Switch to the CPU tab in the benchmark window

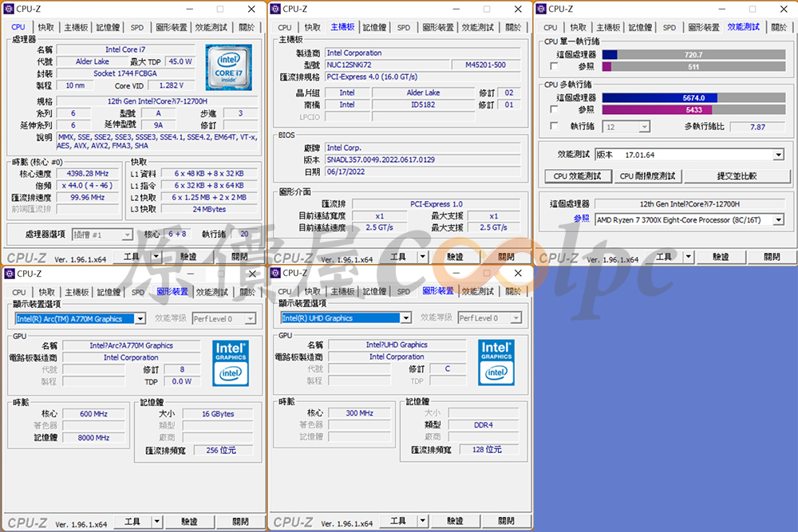point(550,27)
